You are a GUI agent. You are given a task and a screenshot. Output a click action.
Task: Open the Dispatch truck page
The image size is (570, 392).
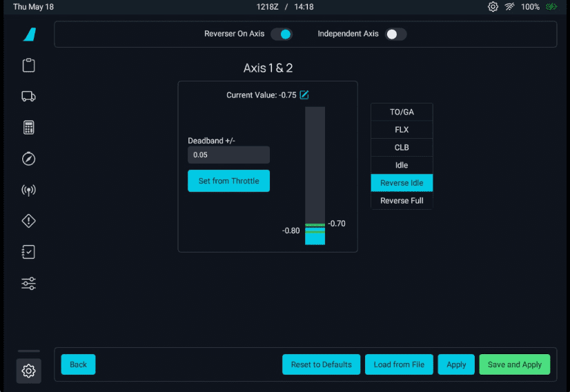click(28, 97)
